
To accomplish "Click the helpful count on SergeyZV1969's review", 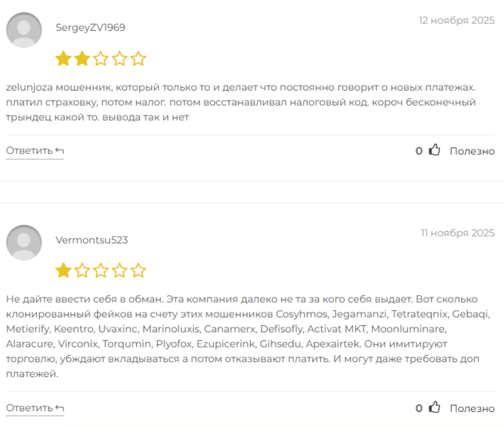I will pyautogui.click(x=419, y=151).
